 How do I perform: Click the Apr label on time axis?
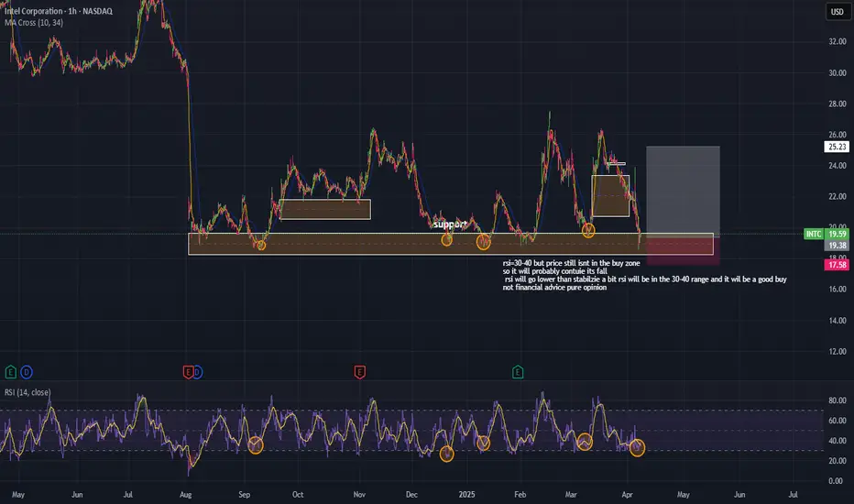(x=628, y=495)
